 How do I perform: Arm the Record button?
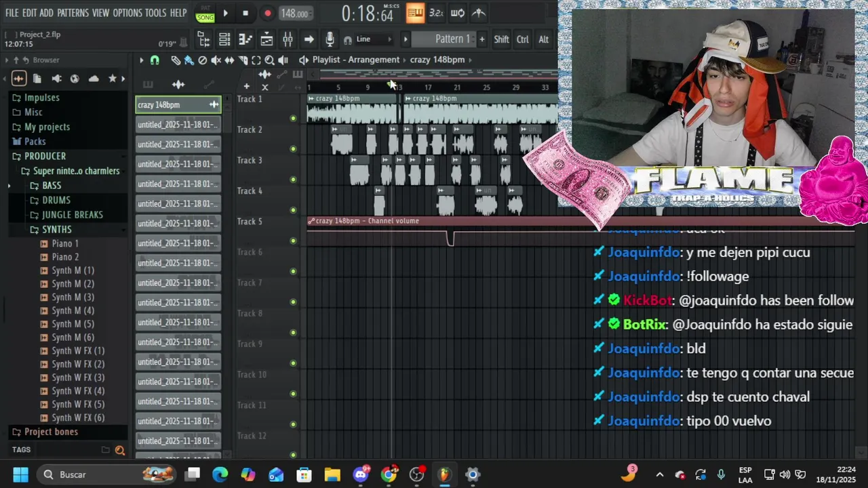pos(267,13)
